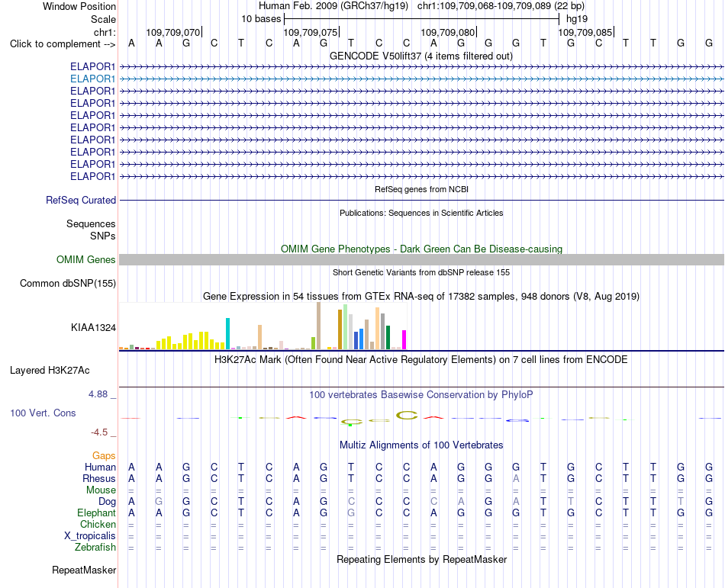Click the Window Position label
The image size is (725, 588).
click(x=79, y=6)
